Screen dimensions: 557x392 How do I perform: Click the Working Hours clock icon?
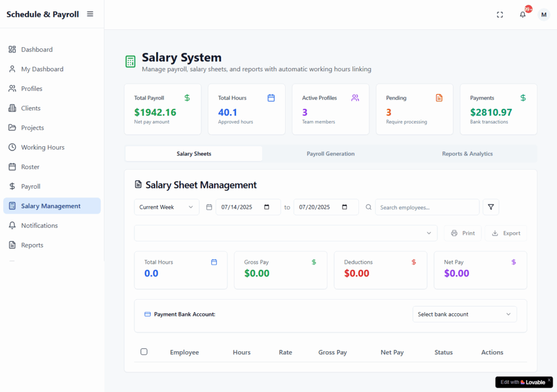pos(13,147)
